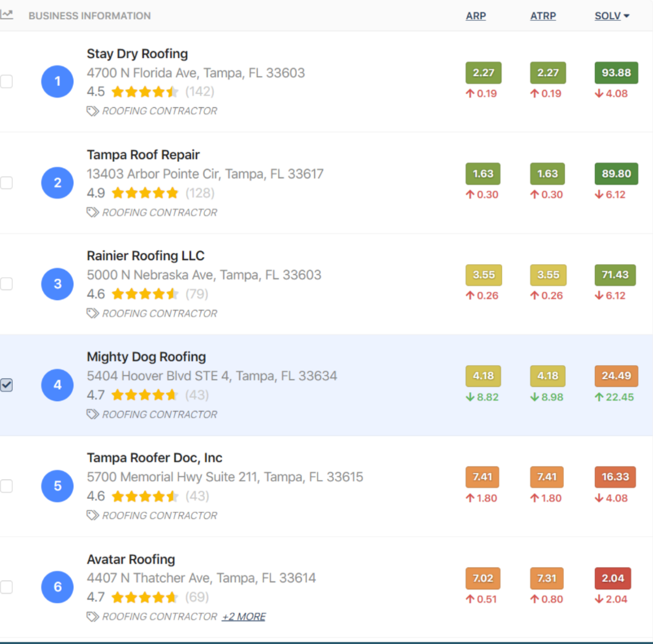Click the red 2.04 SOLV badge for Avatar Roofing
The width and height of the screenshot is (653, 644).
tap(612, 578)
